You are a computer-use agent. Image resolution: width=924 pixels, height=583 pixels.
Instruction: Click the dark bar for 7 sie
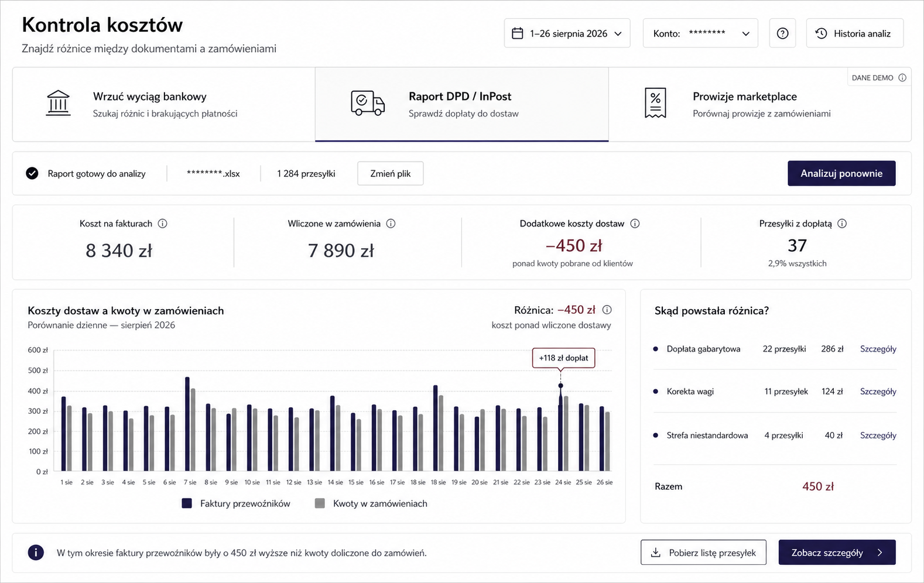click(187, 424)
